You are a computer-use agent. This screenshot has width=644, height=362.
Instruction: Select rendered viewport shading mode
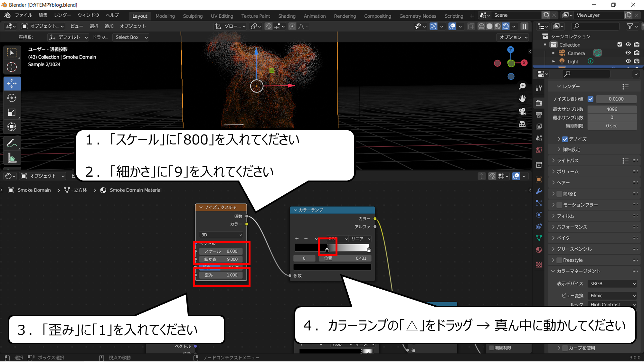(506, 26)
